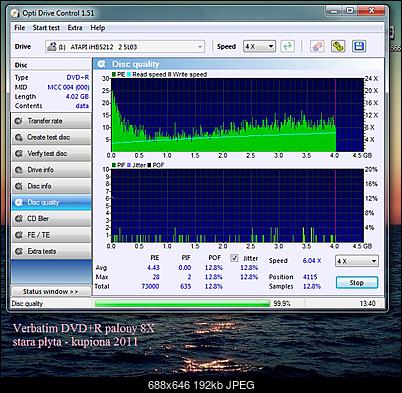402x393 pixels.
Task: Close the Opti Drive Control window
Action: tap(371, 11)
